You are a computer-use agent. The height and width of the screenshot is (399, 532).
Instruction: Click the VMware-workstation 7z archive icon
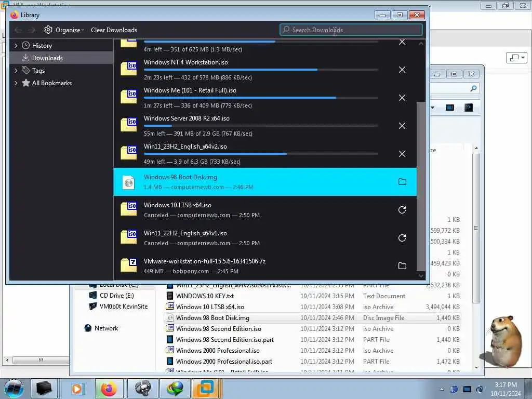[129, 265]
